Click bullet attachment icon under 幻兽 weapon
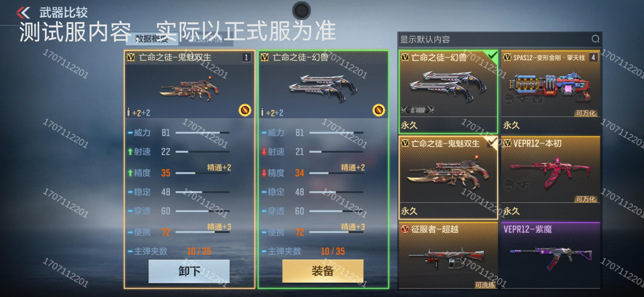Viewport: 644px width, 297px height. pyautogui.click(x=262, y=112)
